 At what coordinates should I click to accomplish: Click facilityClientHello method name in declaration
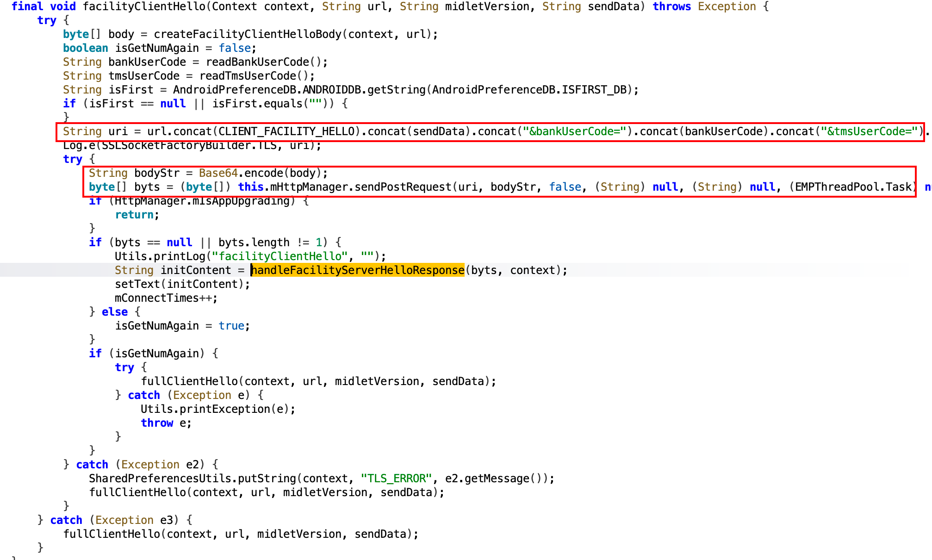pyautogui.click(x=143, y=6)
